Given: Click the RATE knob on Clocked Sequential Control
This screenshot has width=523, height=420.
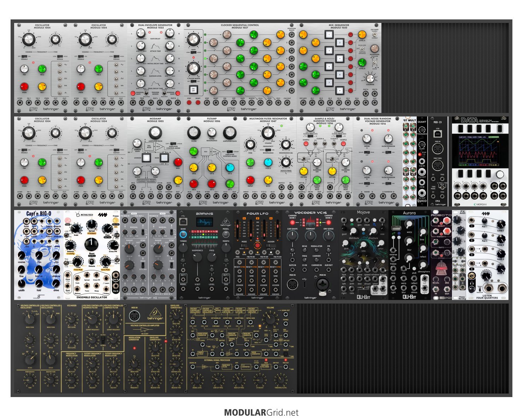Looking at the screenshot, I should click(193, 40).
